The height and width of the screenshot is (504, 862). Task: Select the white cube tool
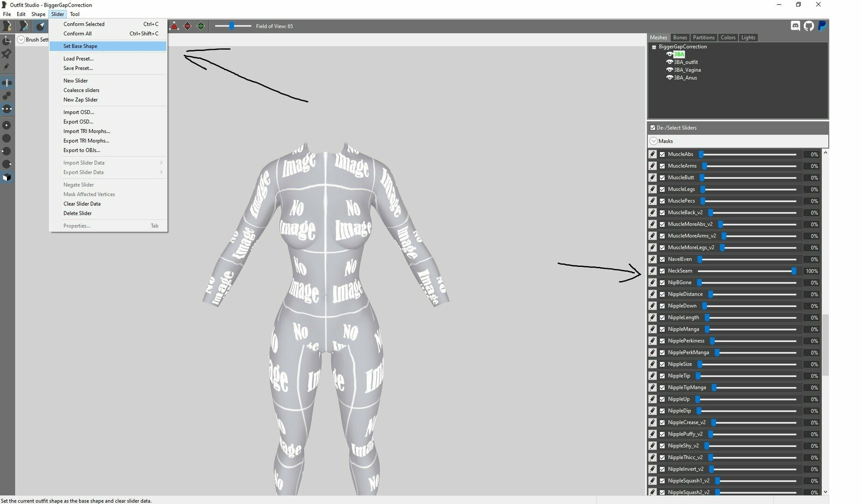point(7,177)
